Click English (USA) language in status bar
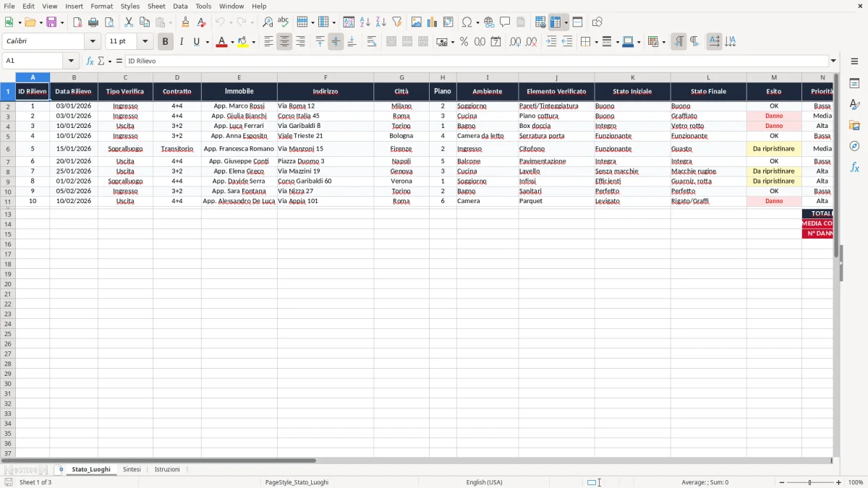Screen dimensions: 868x488 click(484, 482)
